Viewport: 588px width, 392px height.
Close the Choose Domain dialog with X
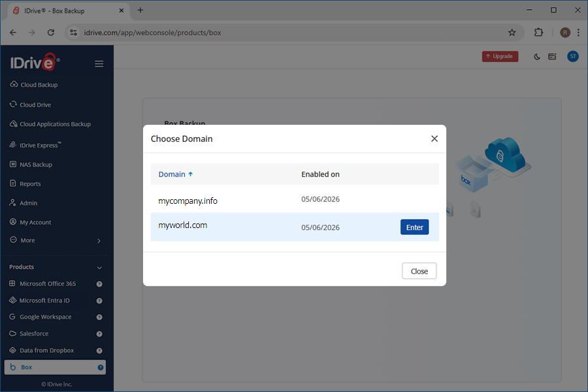tap(434, 139)
